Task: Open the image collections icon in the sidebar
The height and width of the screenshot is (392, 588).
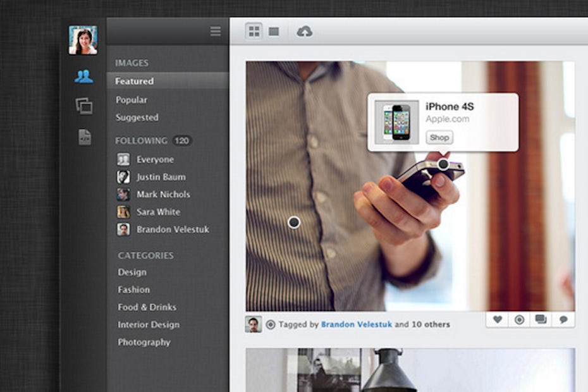Action: pyautogui.click(x=83, y=106)
